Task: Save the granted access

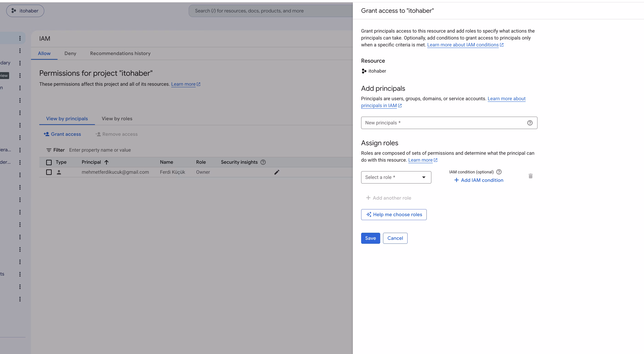Action: point(371,238)
